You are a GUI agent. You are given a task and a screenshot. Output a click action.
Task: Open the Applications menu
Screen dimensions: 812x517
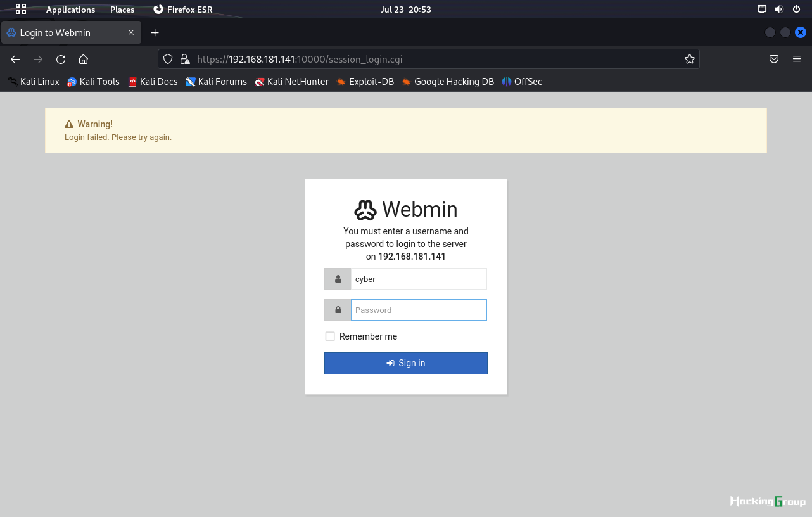coord(70,10)
